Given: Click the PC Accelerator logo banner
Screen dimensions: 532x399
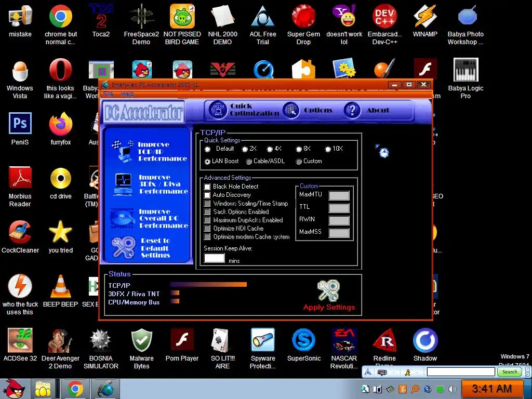Looking at the screenshot, I should tap(143, 112).
